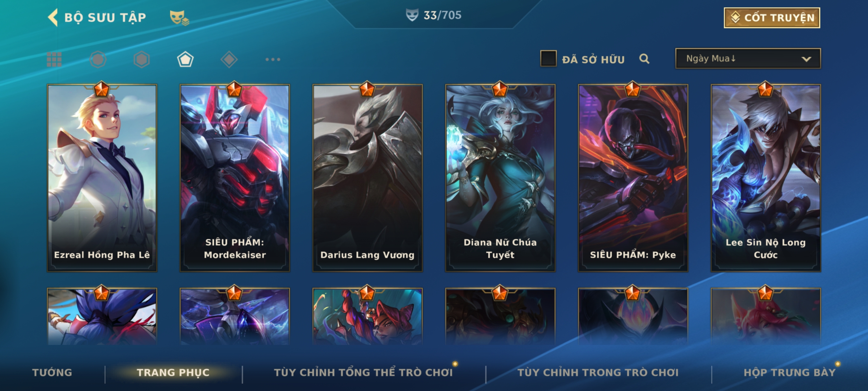Open the mask and coins icon
This screenshot has height=391, width=868.
tap(179, 17)
